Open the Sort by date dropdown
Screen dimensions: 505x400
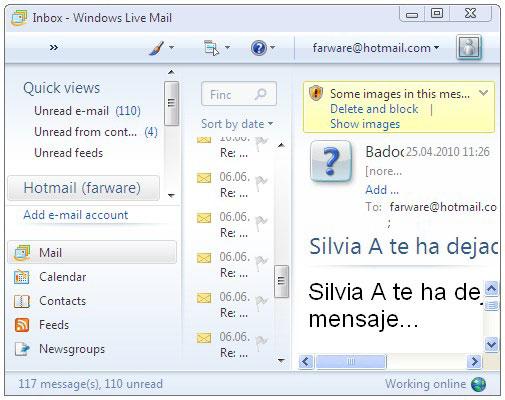237,124
